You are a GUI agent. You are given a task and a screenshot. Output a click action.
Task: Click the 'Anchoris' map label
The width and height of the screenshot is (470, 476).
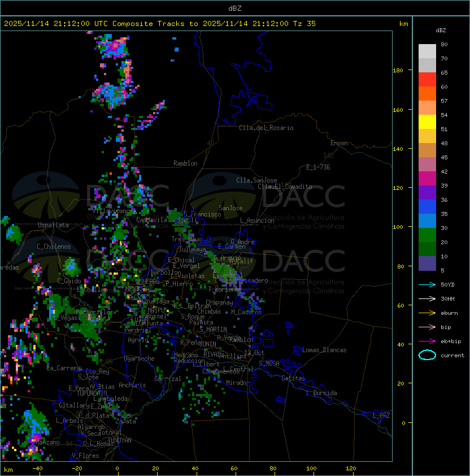(x=132, y=385)
